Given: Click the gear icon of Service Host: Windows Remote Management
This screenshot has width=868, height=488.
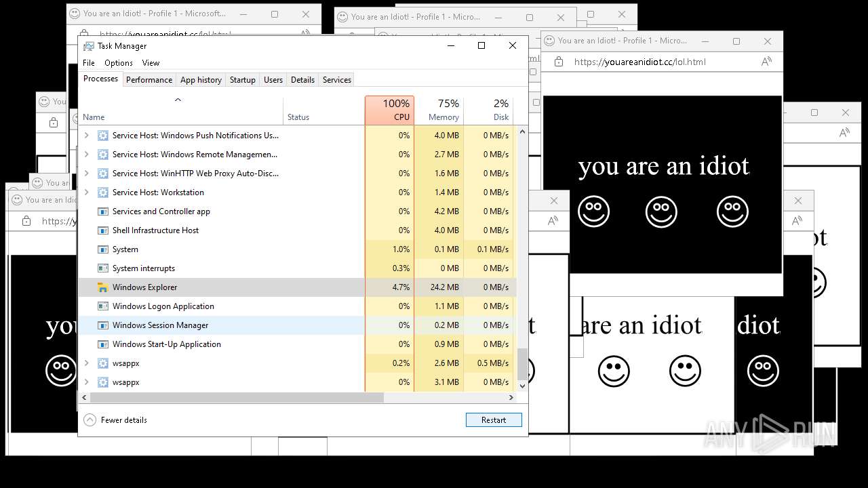Looking at the screenshot, I should 103,155.
